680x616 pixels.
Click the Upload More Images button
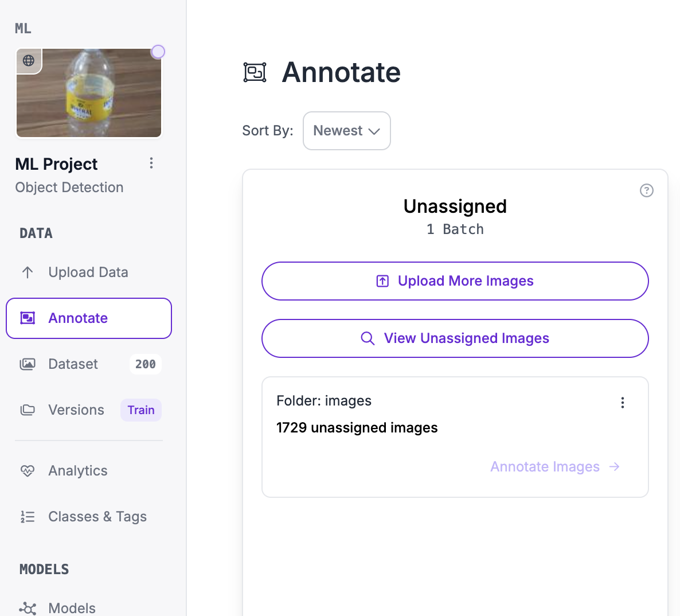pyautogui.click(x=455, y=281)
